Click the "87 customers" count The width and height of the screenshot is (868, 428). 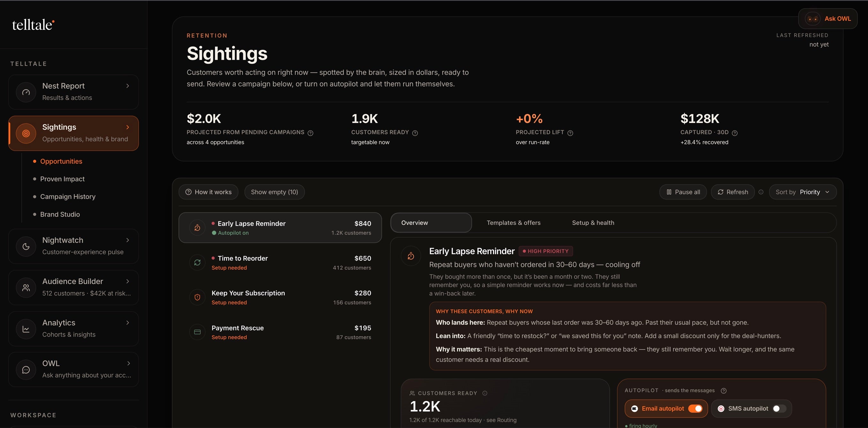pos(354,337)
